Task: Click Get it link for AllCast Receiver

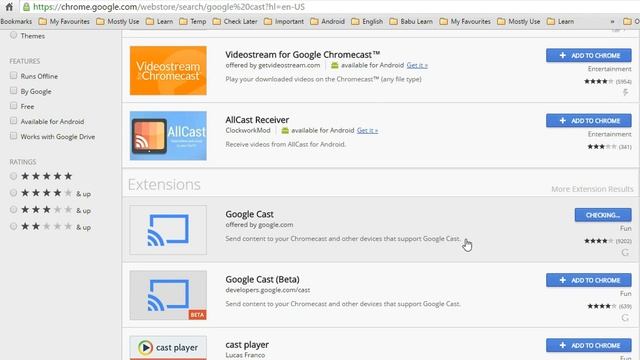Action: click(x=367, y=131)
